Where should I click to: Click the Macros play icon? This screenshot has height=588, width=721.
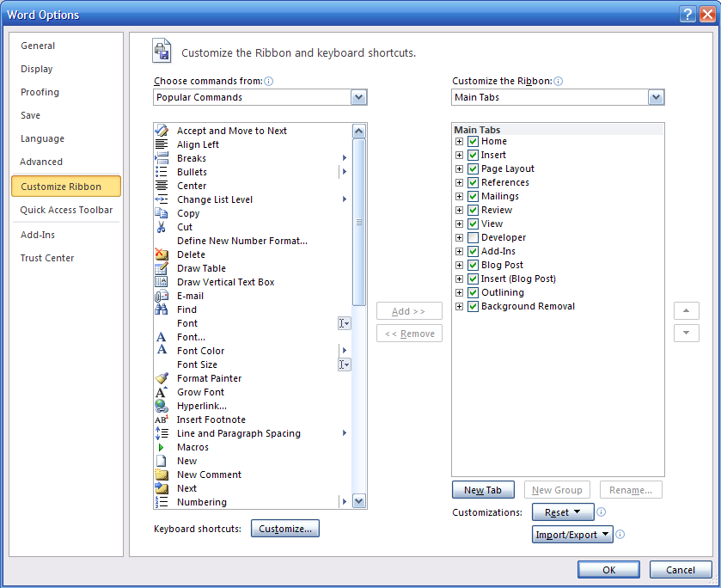tap(161, 447)
